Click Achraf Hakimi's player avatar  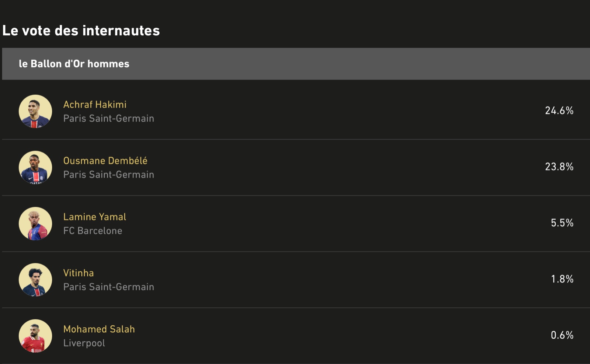[x=35, y=111]
